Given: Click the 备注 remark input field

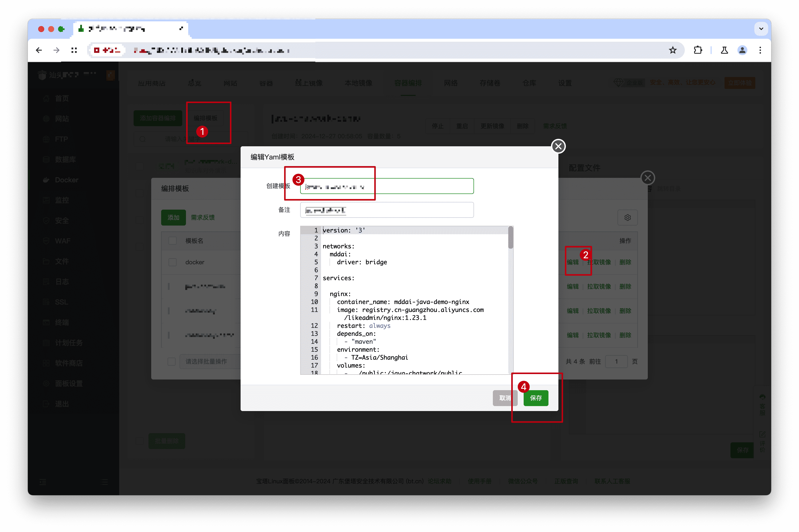Looking at the screenshot, I should coord(387,210).
